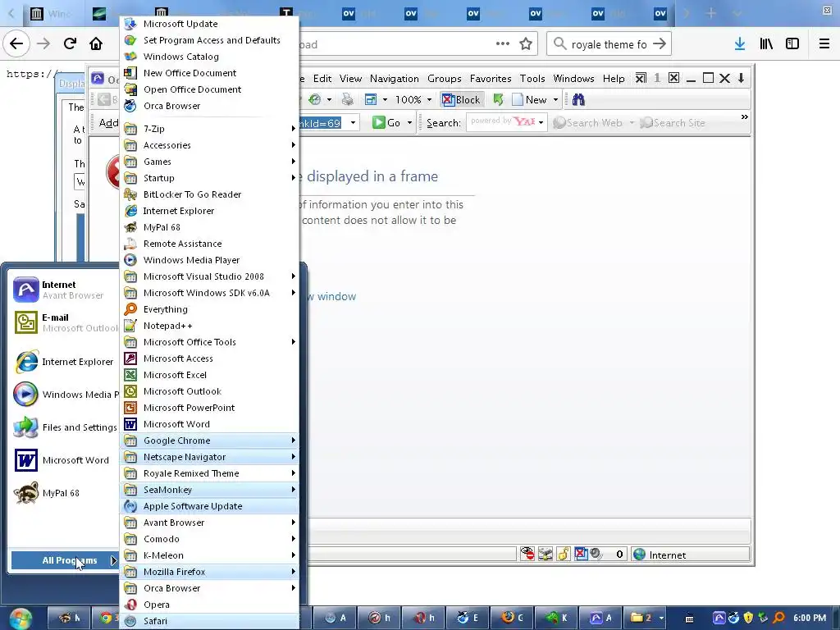Open the 100% zoom dropdown arrow
The image size is (840, 630).
[429, 99]
